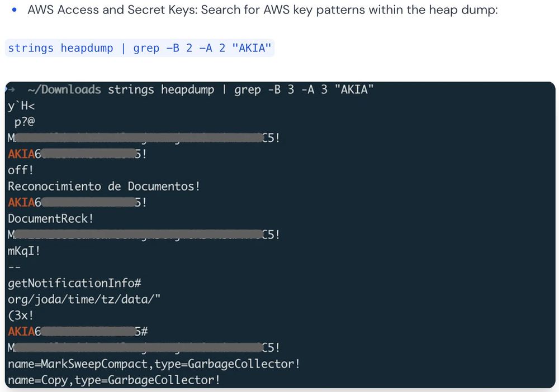Click the grep separator dashes line
559x392 pixels.
15,267
